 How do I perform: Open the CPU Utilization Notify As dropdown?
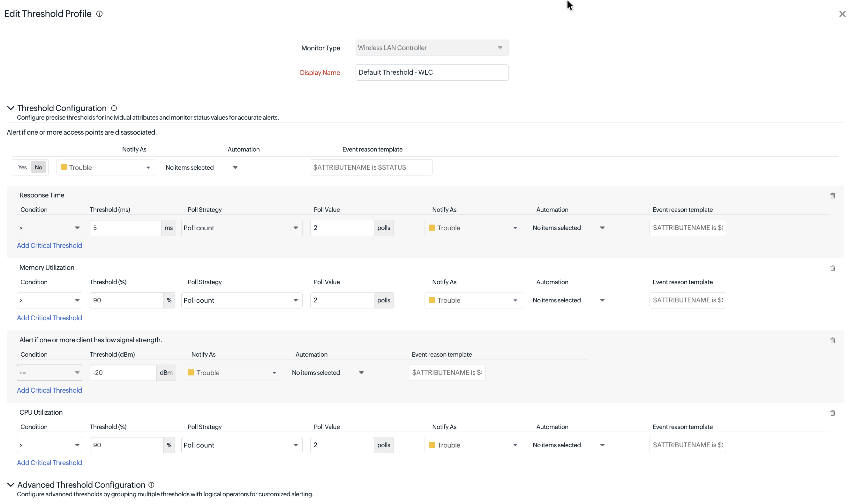[474, 445]
